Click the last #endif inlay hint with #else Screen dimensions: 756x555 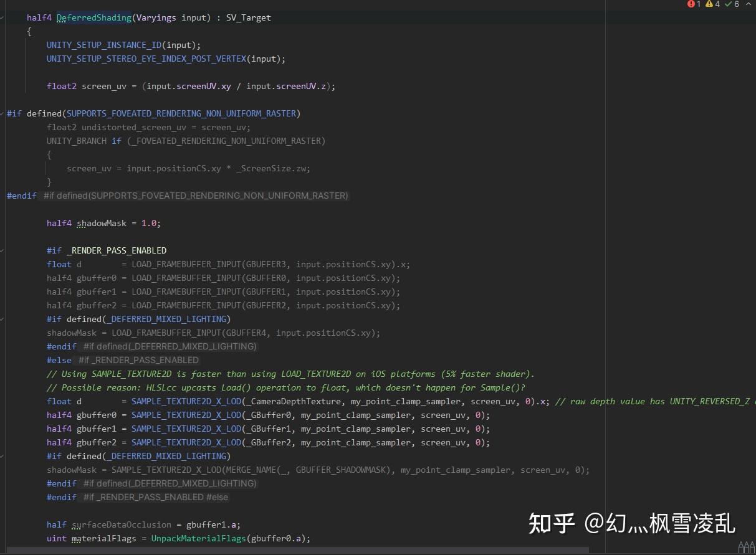[156, 497]
